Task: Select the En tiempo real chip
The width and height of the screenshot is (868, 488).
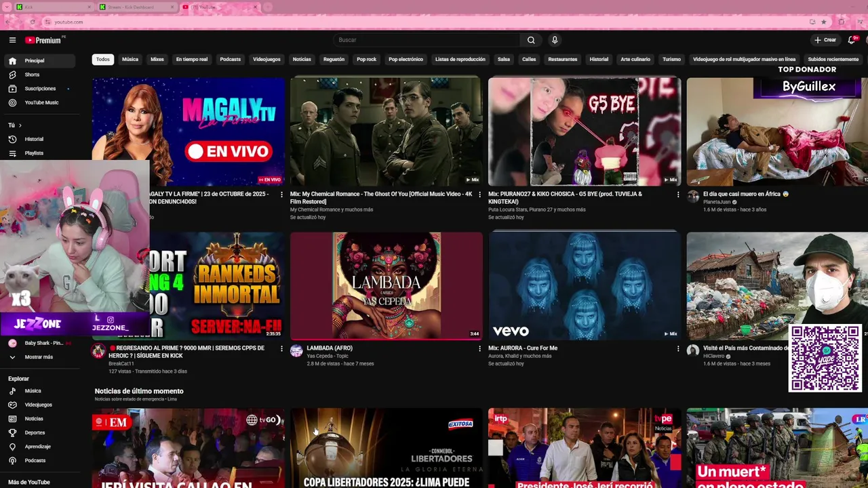Action: pos(192,60)
